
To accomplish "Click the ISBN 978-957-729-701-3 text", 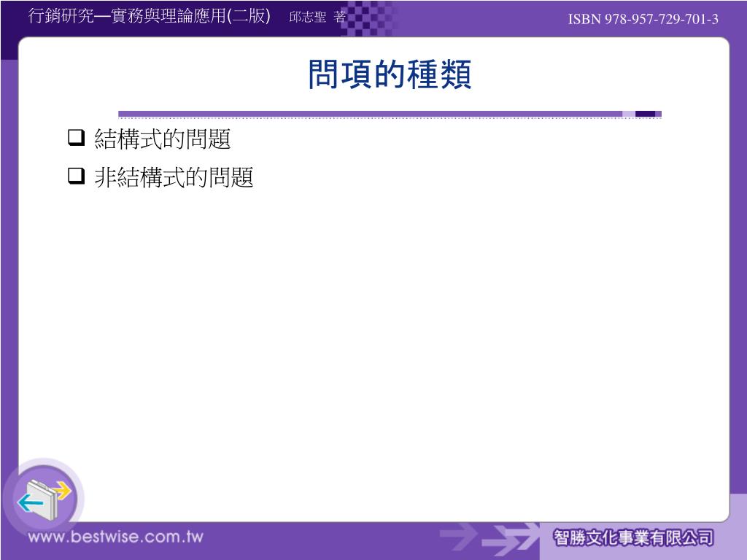I will coord(643,19).
